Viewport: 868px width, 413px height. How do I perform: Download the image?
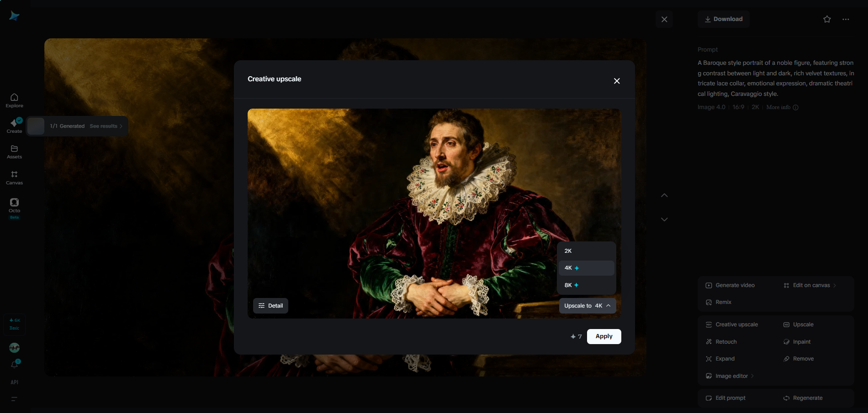[x=724, y=19]
